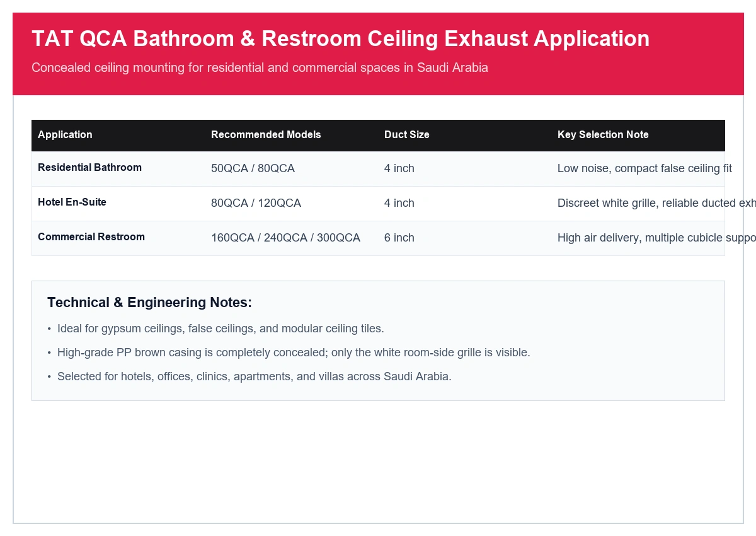The width and height of the screenshot is (756, 536).
Task: Click the 'Recommended Models' column header
Action: click(x=266, y=134)
